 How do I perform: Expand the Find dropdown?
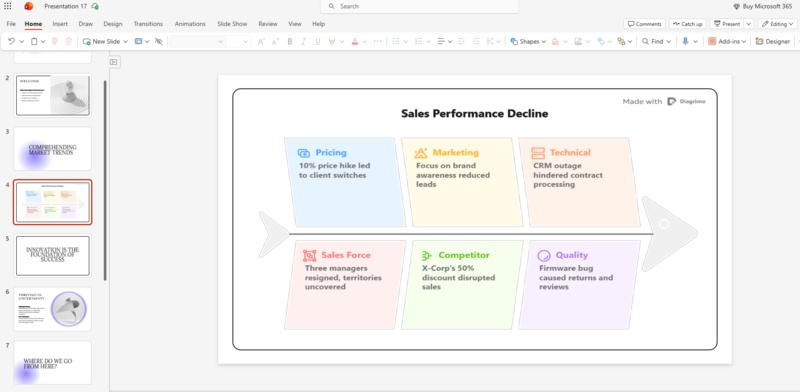(x=668, y=41)
